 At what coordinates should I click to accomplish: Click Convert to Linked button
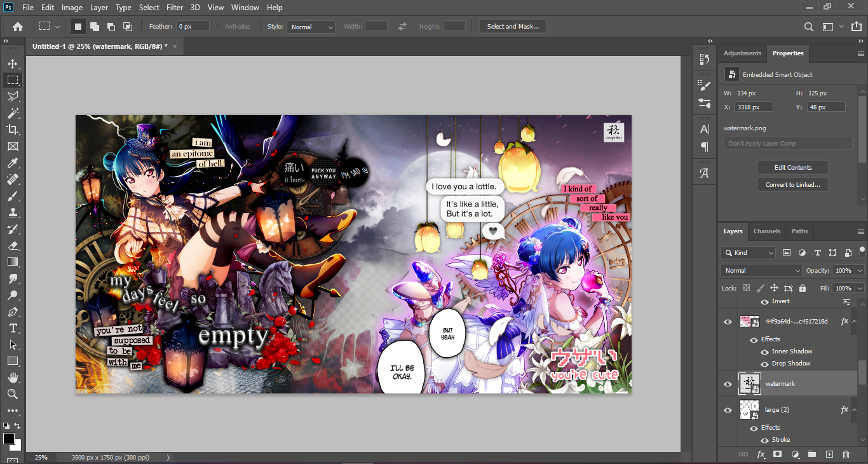coord(793,184)
